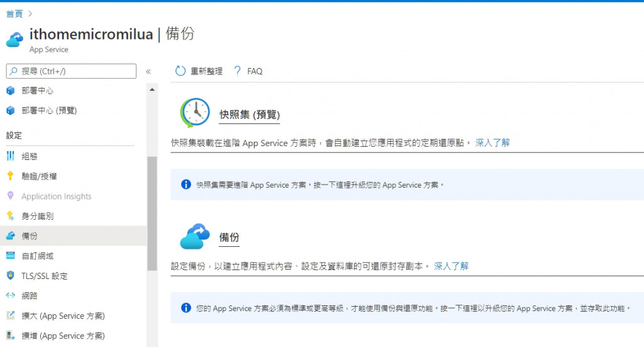Click the large 備份 cloud icon

point(195,236)
